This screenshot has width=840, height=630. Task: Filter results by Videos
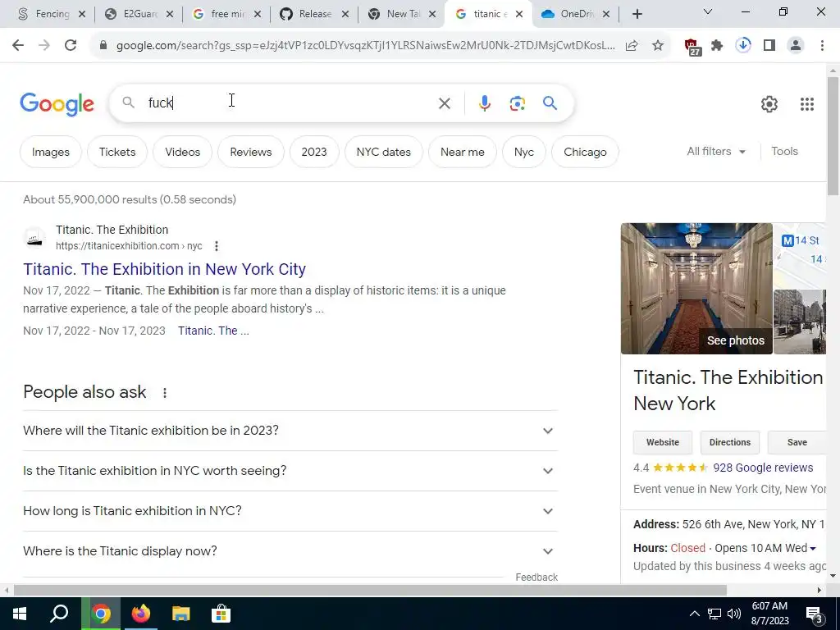(183, 152)
